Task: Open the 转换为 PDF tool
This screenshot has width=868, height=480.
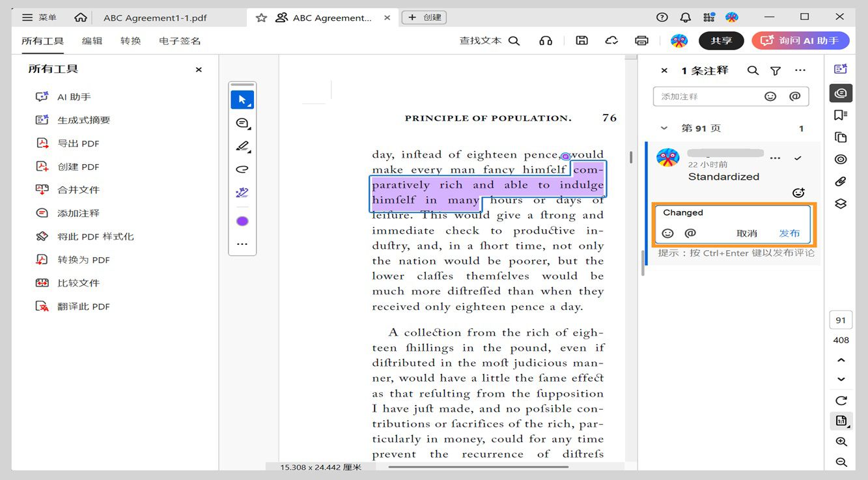Action: point(73,260)
